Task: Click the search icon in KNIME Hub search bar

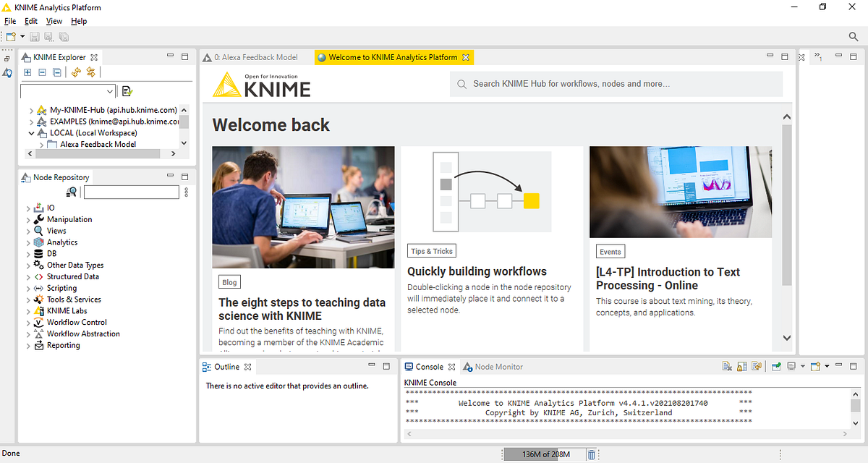Action: (461, 84)
